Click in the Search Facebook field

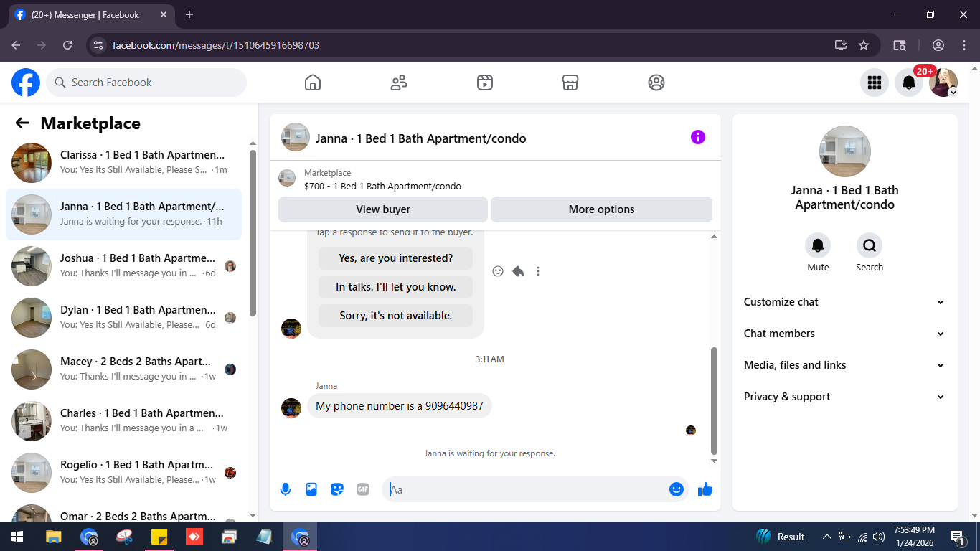point(146,83)
